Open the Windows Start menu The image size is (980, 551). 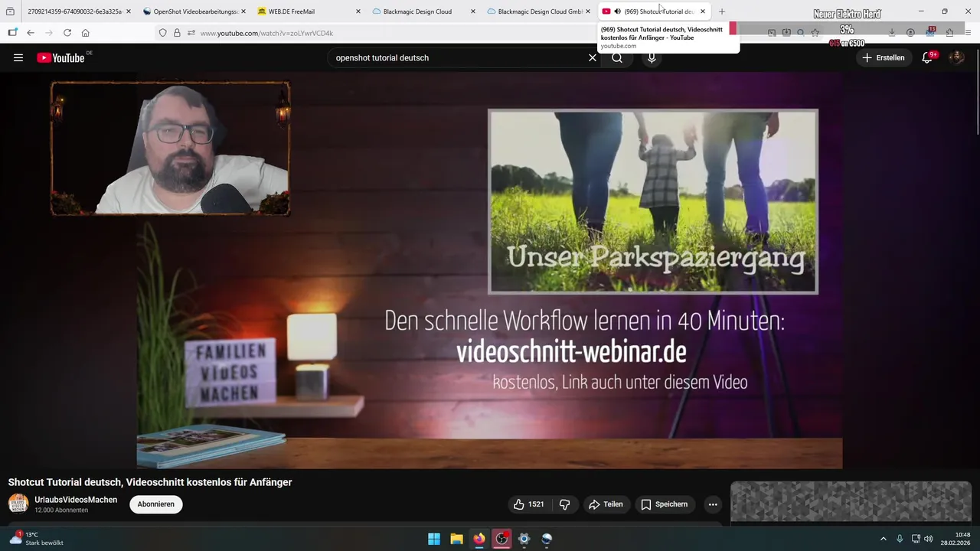(434, 539)
